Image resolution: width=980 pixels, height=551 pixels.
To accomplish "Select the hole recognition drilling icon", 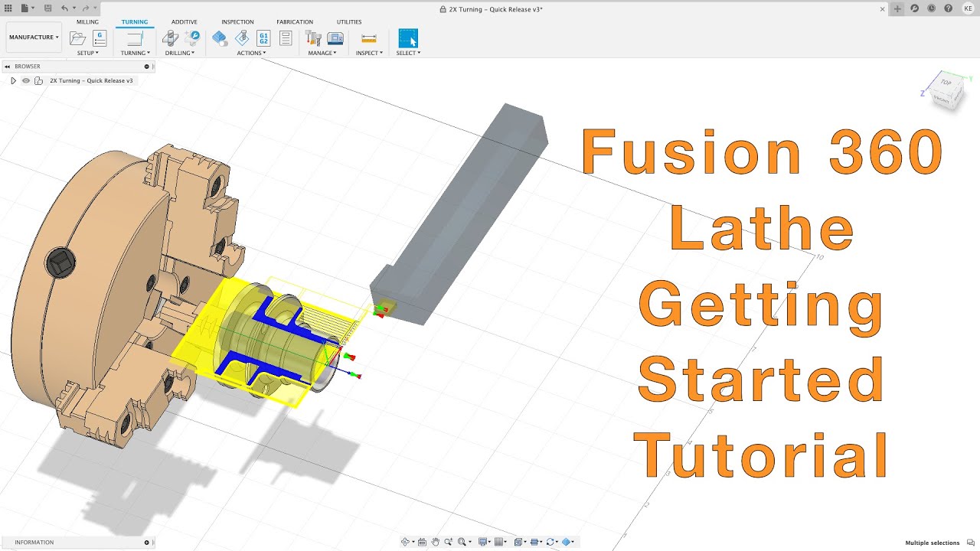I will 192,37.
